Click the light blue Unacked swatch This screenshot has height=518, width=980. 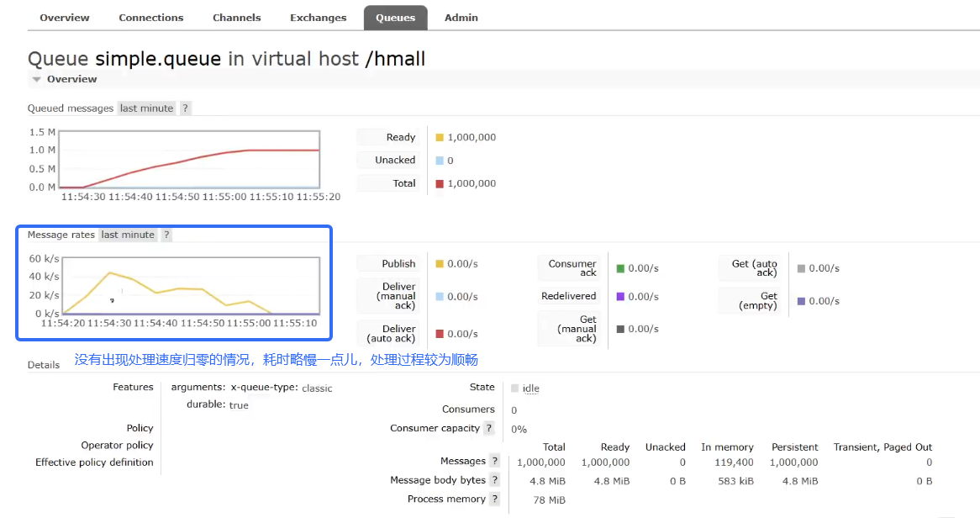440,161
